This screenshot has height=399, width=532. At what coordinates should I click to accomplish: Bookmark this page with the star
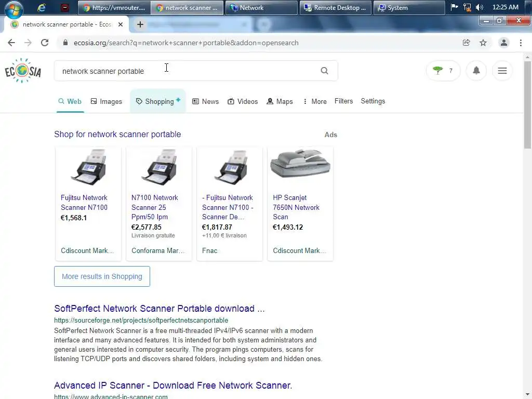[x=483, y=43]
